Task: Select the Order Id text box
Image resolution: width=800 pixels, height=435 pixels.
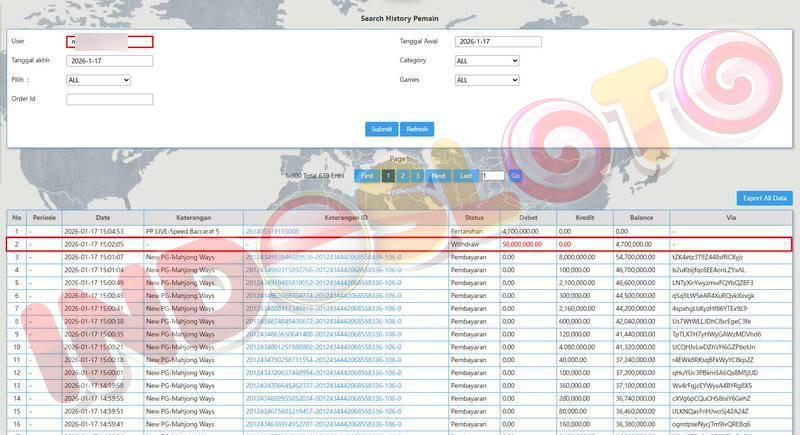Action: pos(109,99)
